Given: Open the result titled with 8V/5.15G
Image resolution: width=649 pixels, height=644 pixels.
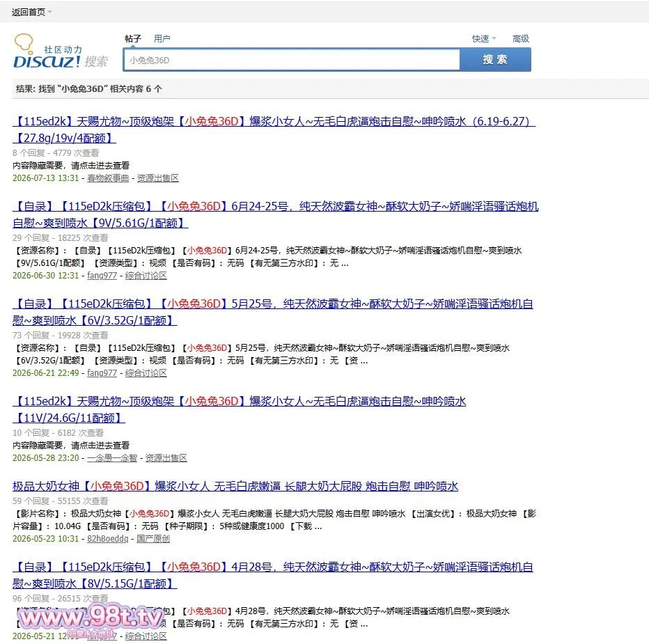Looking at the screenshot, I should 273,575.
